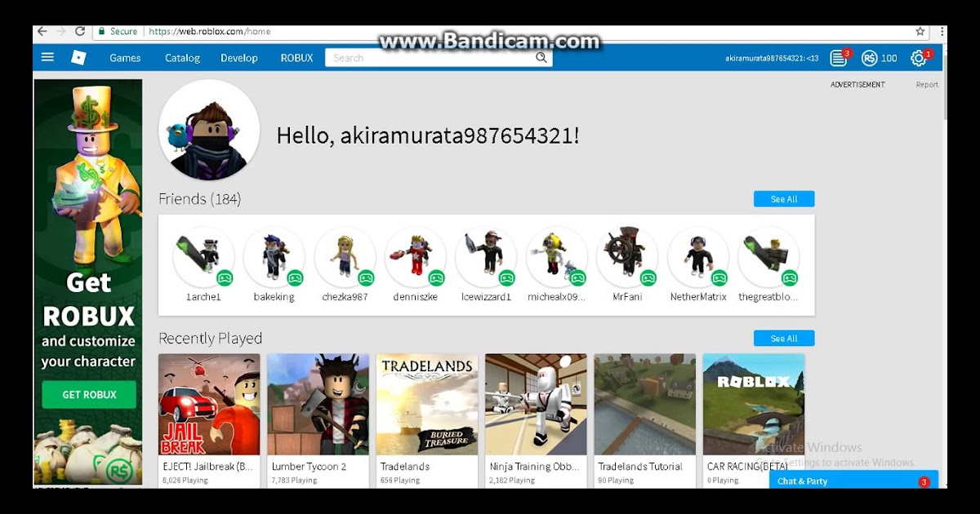Screen dimensions: 980x514
Task: Click in-game status icon on MrFani
Action: click(648, 277)
